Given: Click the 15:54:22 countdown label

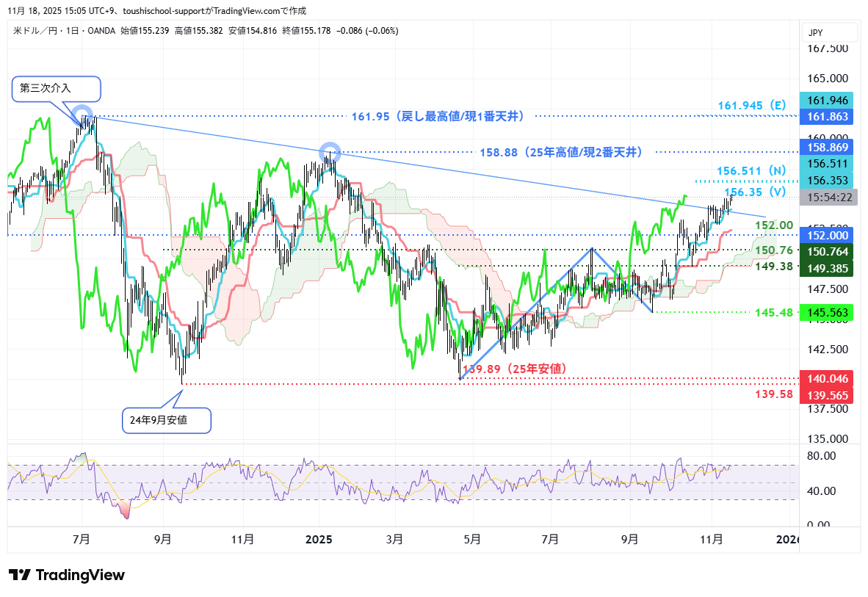Looking at the screenshot, I should [x=828, y=198].
